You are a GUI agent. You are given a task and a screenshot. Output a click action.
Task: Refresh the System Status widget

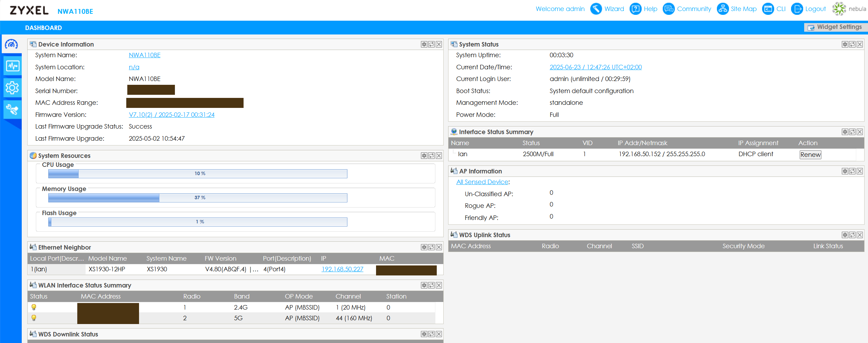852,44
